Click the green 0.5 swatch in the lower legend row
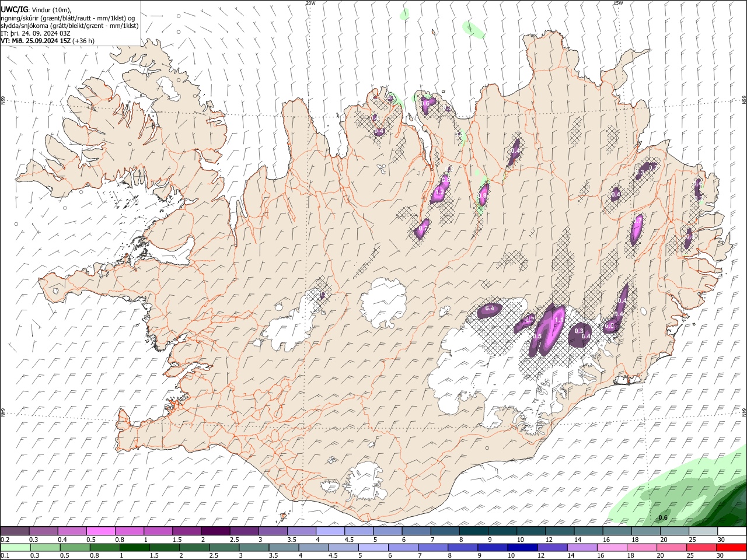Image resolution: width=747 pixels, height=560 pixels. point(75,548)
